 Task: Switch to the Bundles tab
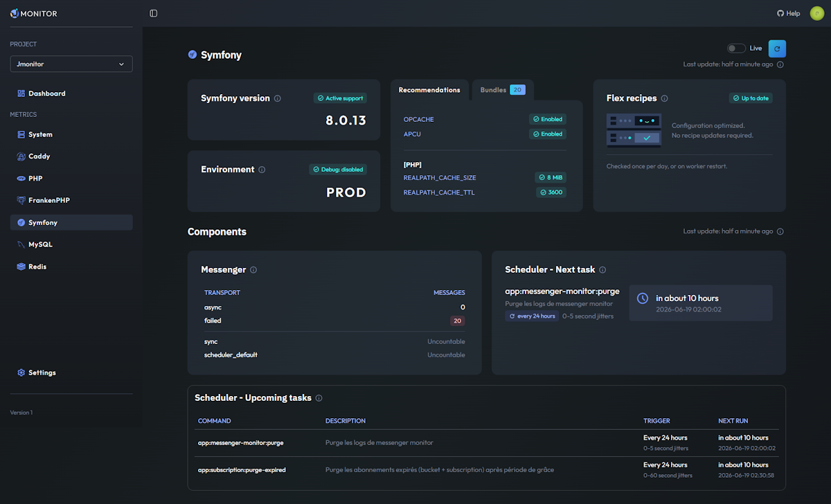(x=503, y=90)
